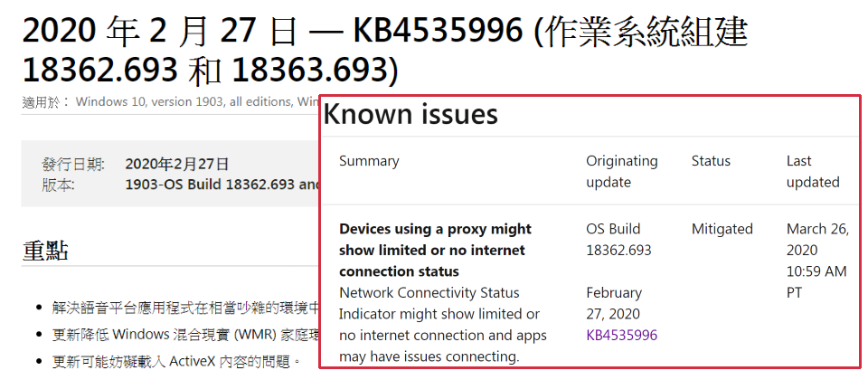Open the KB4535996 purple link

tap(622, 335)
